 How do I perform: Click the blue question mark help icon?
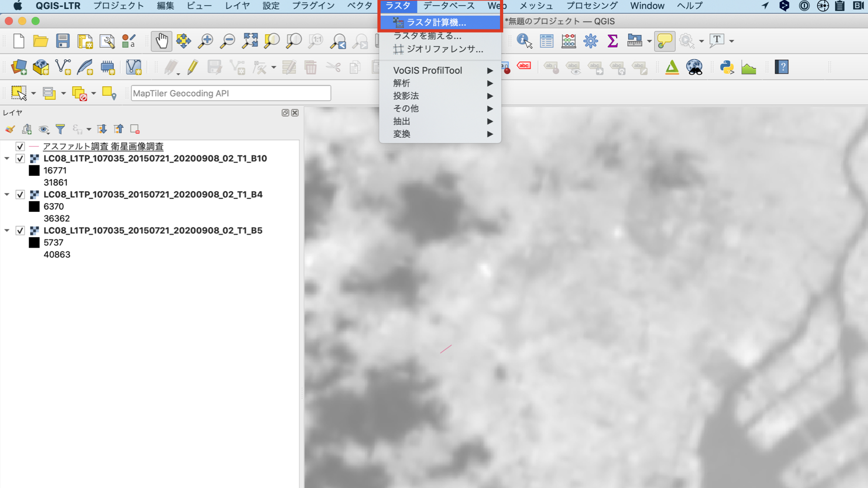(782, 67)
